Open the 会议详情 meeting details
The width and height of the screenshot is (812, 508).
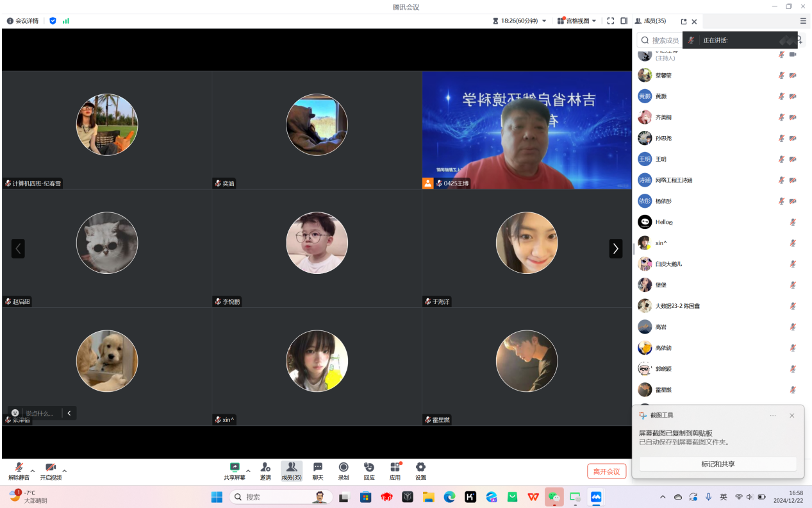click(22, 21)
